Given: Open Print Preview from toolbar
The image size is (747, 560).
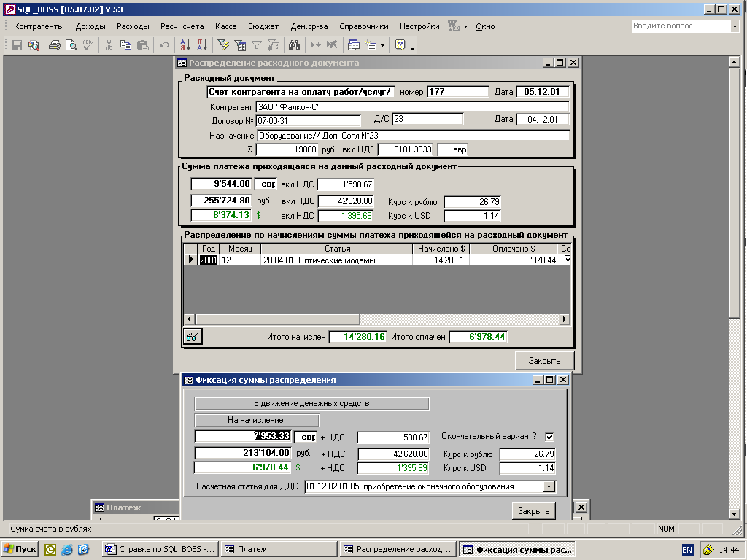Looking at the screenshot, I should point(71,45).
